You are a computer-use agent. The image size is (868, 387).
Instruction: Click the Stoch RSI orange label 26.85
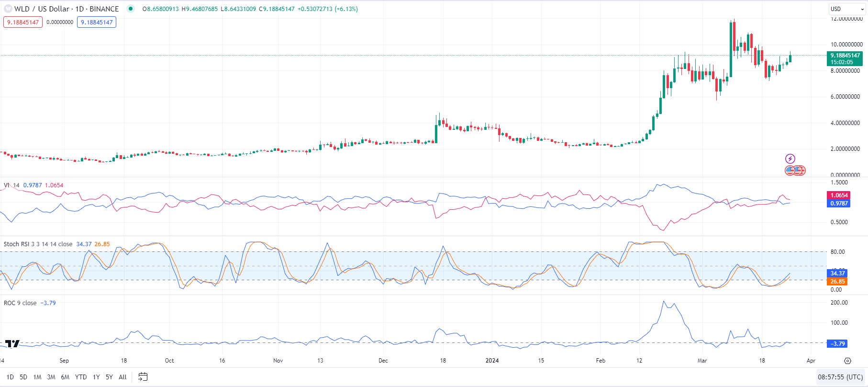tap(837, 282)
